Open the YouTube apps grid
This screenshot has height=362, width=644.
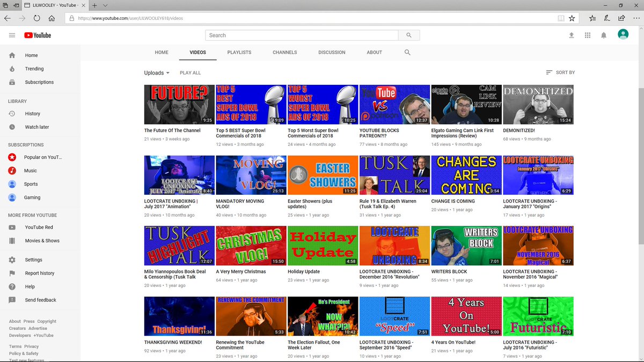588,35
